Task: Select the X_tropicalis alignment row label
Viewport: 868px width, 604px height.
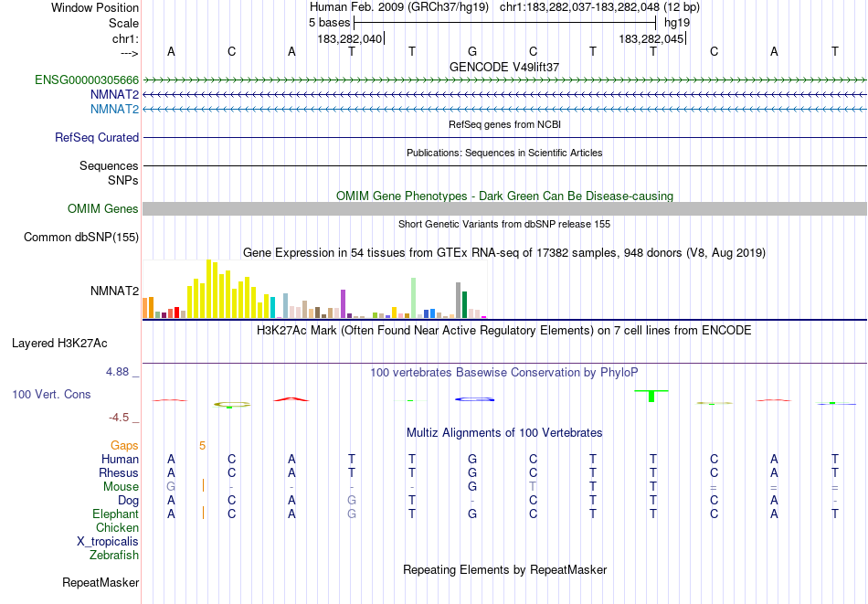Action: pyautogui.click(x=108, y=542)
